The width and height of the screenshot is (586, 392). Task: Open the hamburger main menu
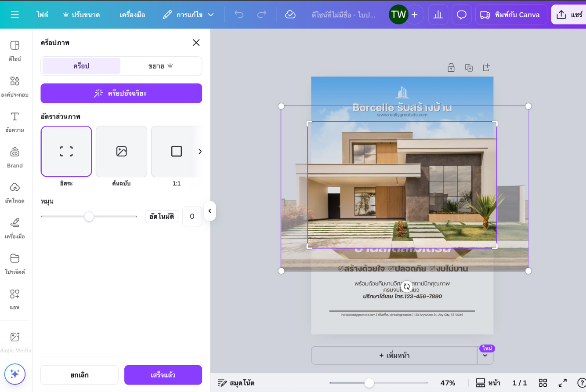[x=15, y=15]
